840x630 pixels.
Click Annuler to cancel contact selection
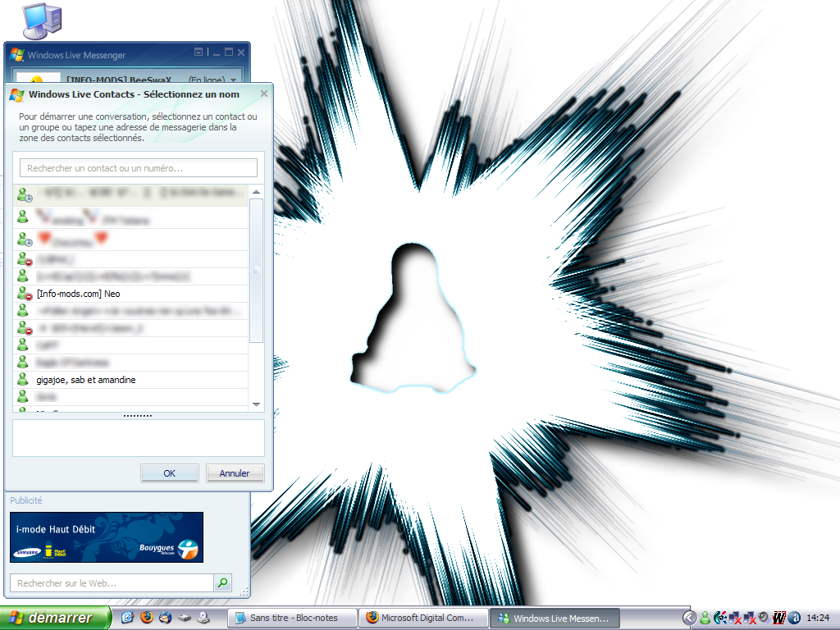[x=235, y=473]
